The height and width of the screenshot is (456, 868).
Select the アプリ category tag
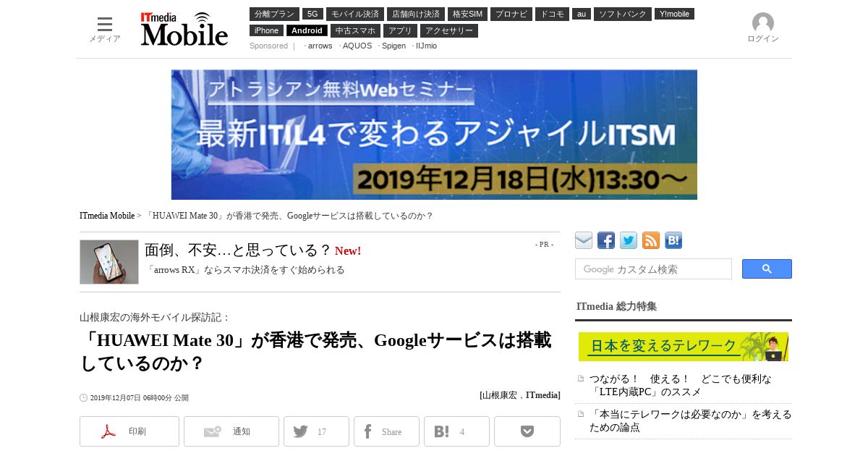(x=400, y=30)
